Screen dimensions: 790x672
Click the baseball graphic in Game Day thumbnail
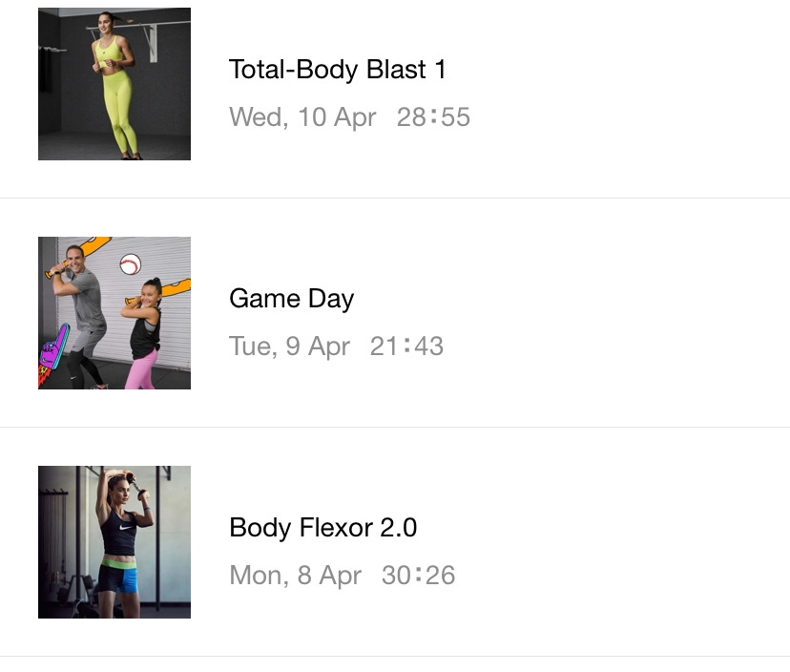point(130,264)
